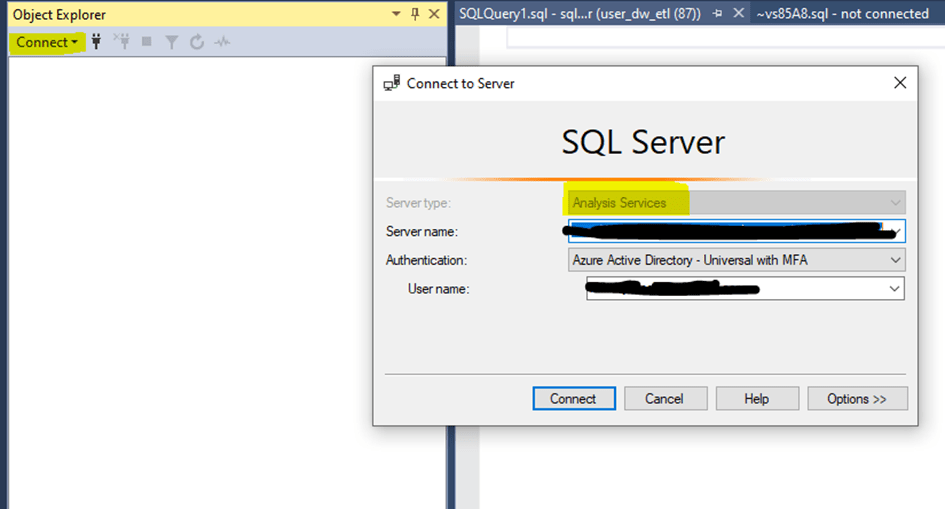The height and width of the screenshot is (509, 945).
Task: Click the Connect button in the dialog
Action: (574, 399)
